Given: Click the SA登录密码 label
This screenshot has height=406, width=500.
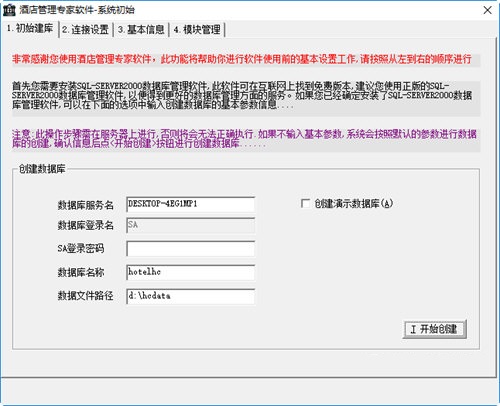Looking at the screenshot, I should click(x=81, y=248).
